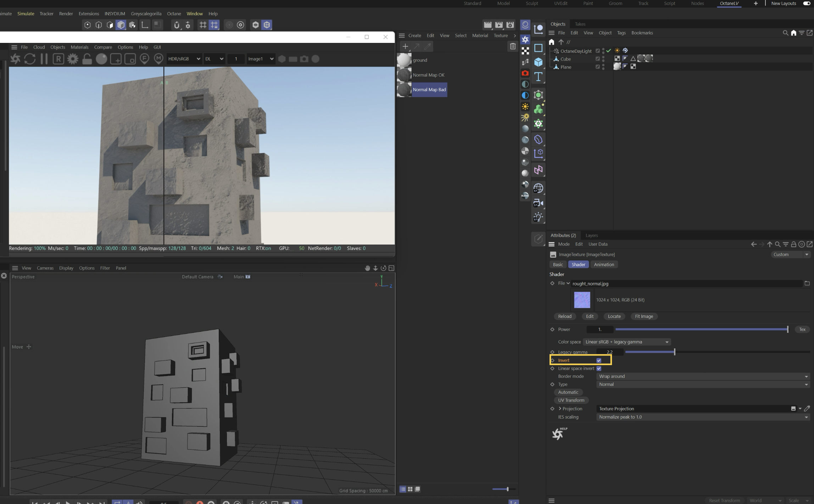Delete material using trash icon
This screenshot has height=504, width=814.
click(x=512, y=46)
